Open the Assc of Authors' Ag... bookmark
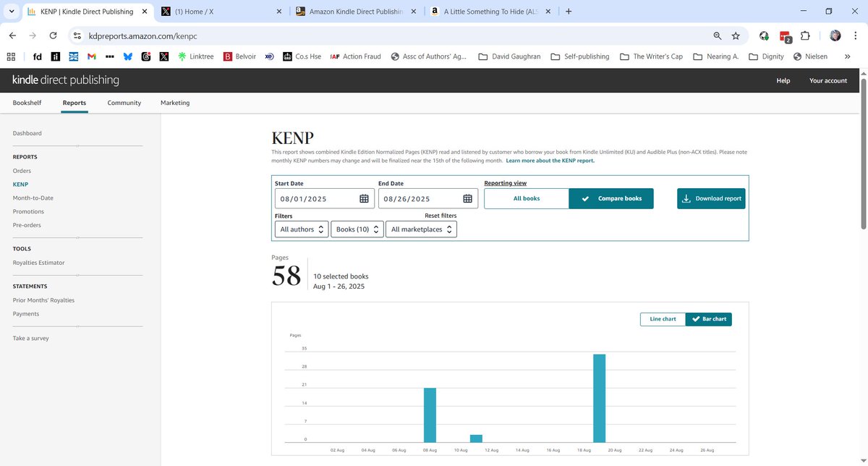868x466 pixels. tap(428, 56)
